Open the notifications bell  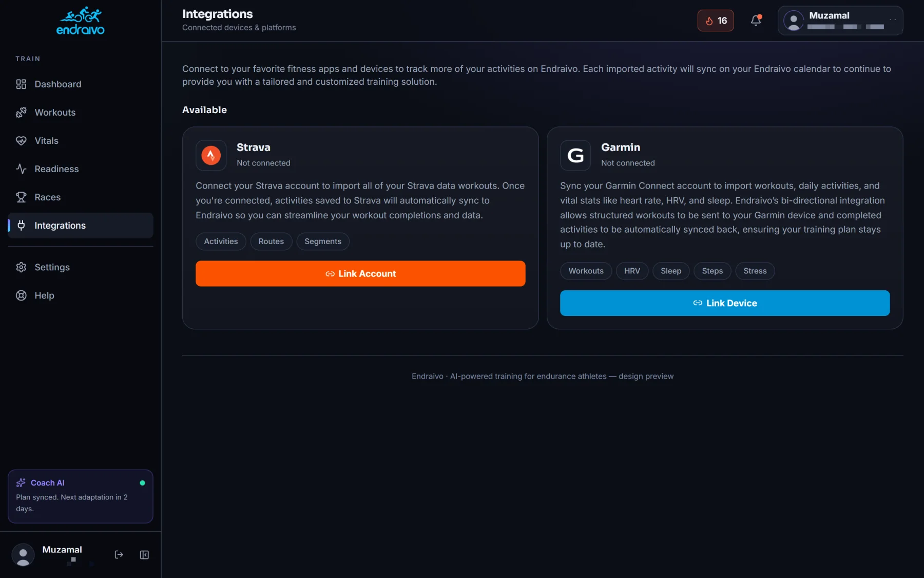pos(756,21)
